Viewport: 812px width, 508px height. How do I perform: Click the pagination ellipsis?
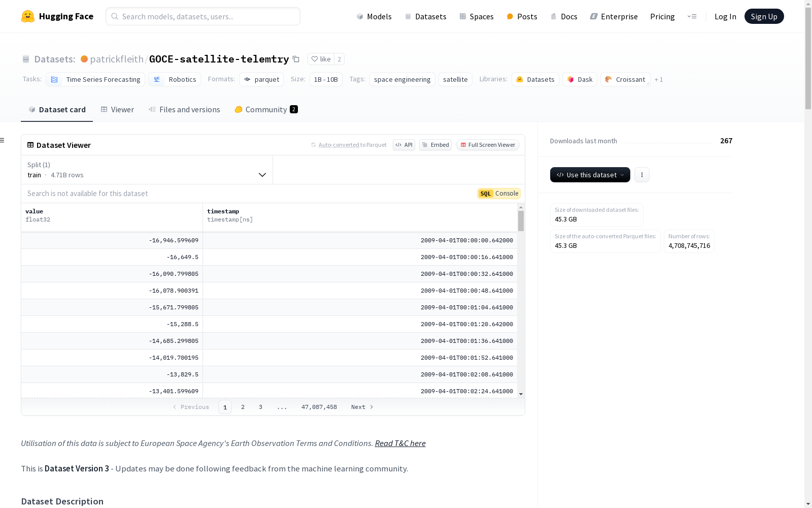[x=282, y=407]
